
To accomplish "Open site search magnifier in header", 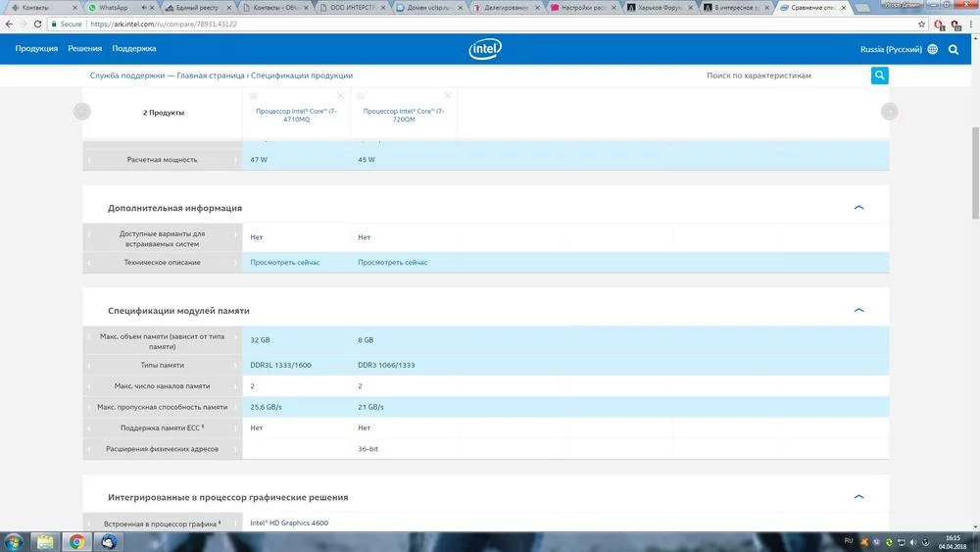I will pos(954,49).
